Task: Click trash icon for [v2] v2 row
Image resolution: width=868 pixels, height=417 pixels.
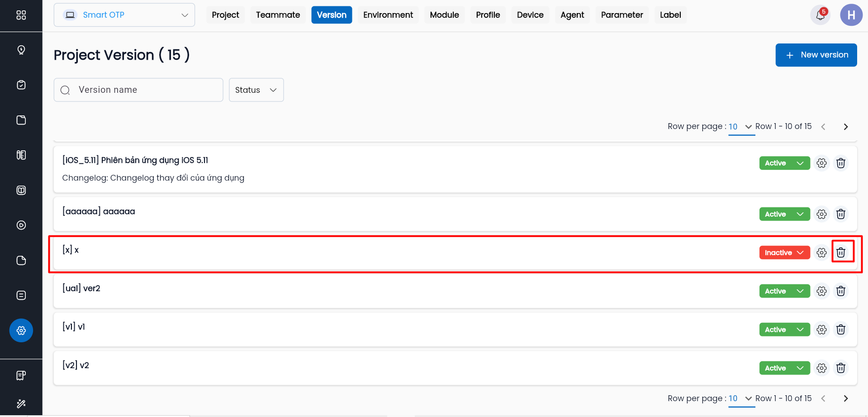Action: click(x=840, y=368)
